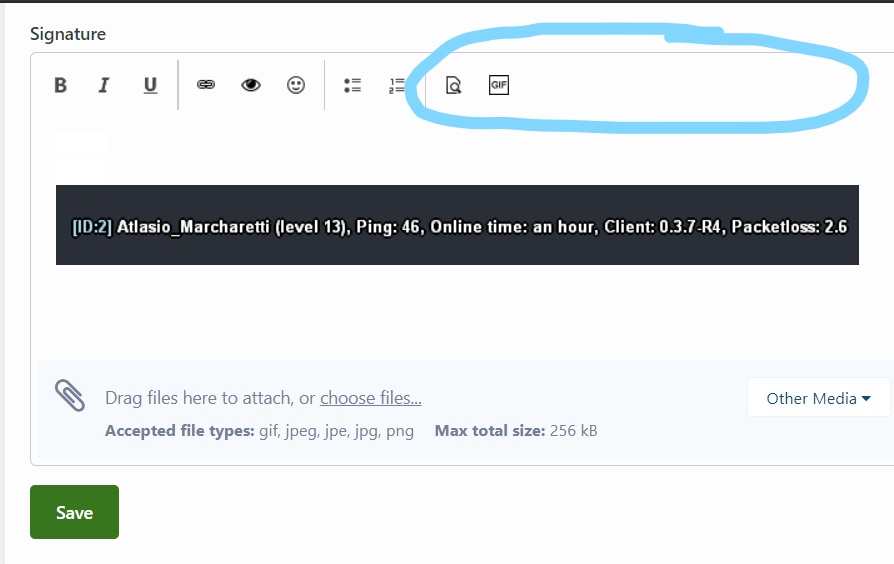Image resolution: width=894 pixels, height=564 pixels.
Task: Click the Signature heading label
Action: click(x=68, y=34)
